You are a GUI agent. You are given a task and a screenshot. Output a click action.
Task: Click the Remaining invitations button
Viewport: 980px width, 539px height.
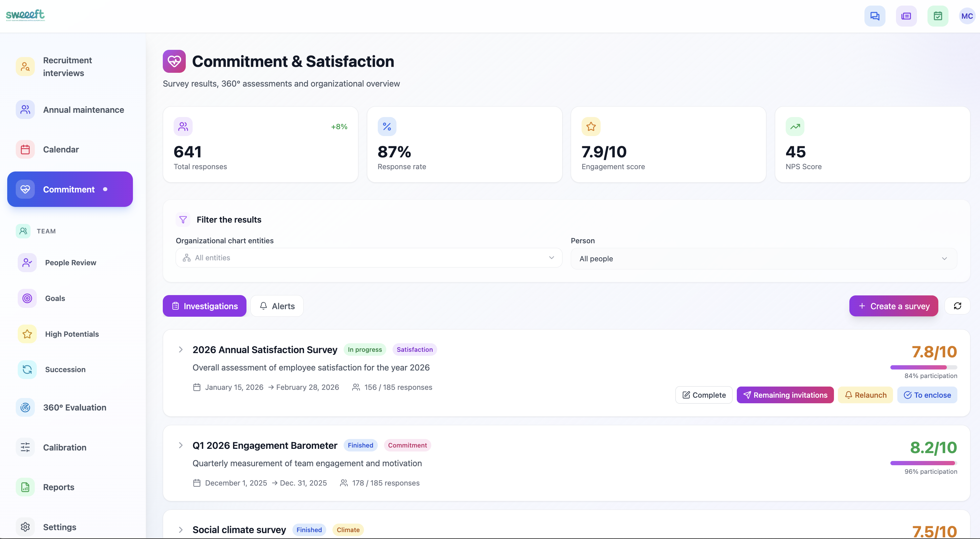(785, 395)
